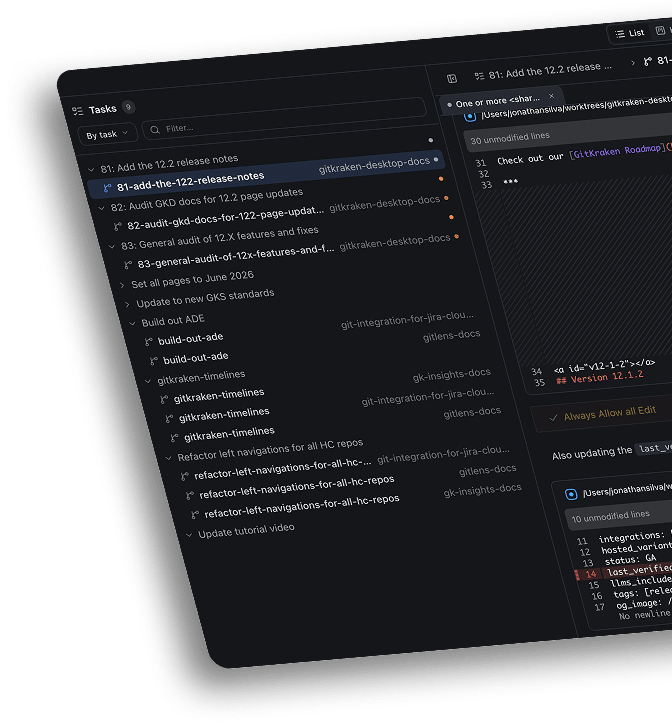This screenshot has width=672, height=726.
Task: Click the GitKraken Roadmap link in diff
Action: pyautogui.click(x=615, y=151)
